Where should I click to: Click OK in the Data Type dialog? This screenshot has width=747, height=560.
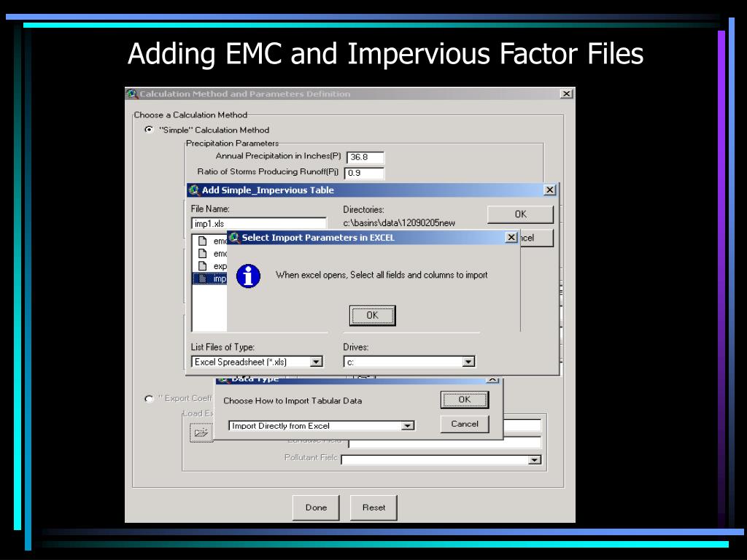point(465,400)
